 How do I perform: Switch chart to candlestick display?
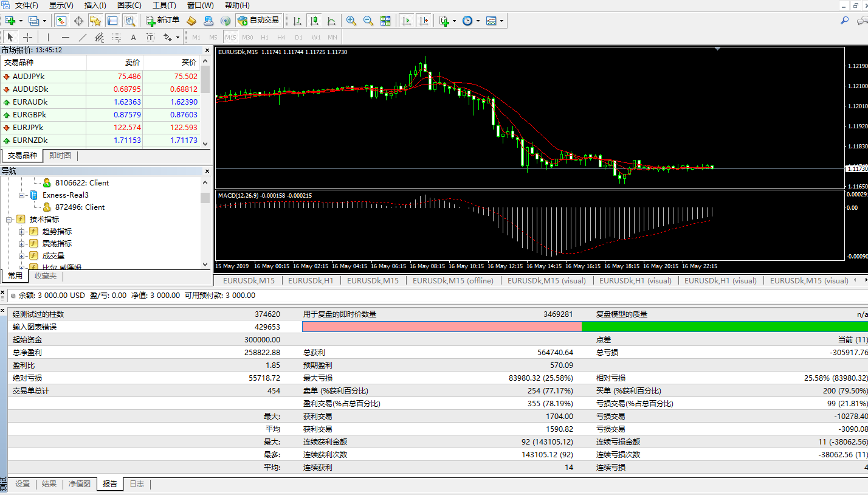click(x=314, y=21)
